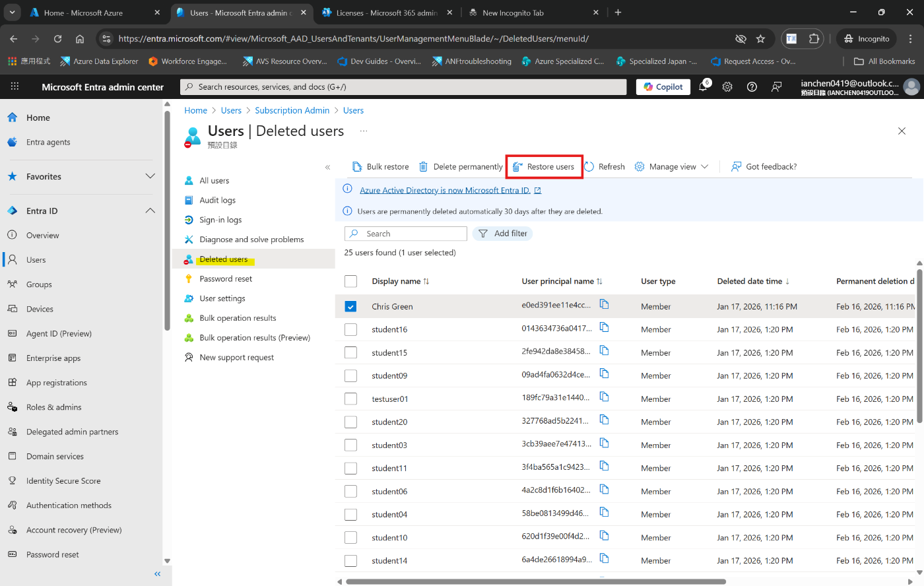Check the student09 row checkbox
The image size is (924, 586).
(350, 375)
